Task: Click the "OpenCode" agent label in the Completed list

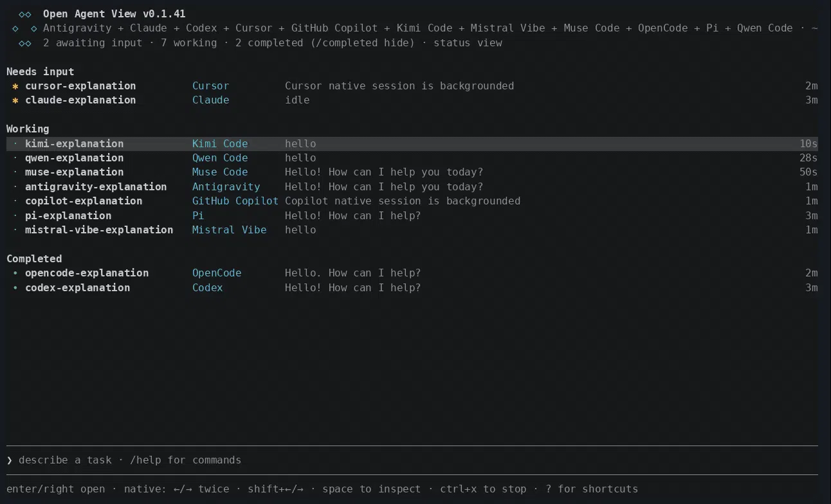Action: [x=217, y=273]
